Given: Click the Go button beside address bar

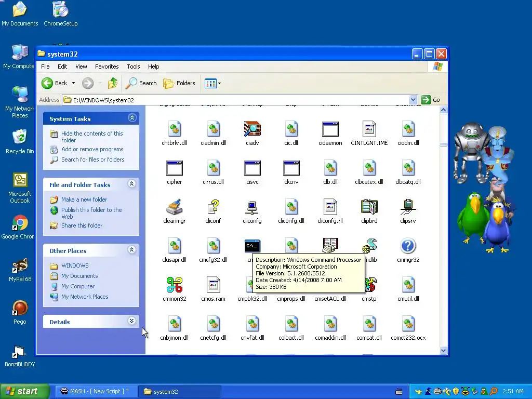Looking at the screenshot, I should (431, 100).
